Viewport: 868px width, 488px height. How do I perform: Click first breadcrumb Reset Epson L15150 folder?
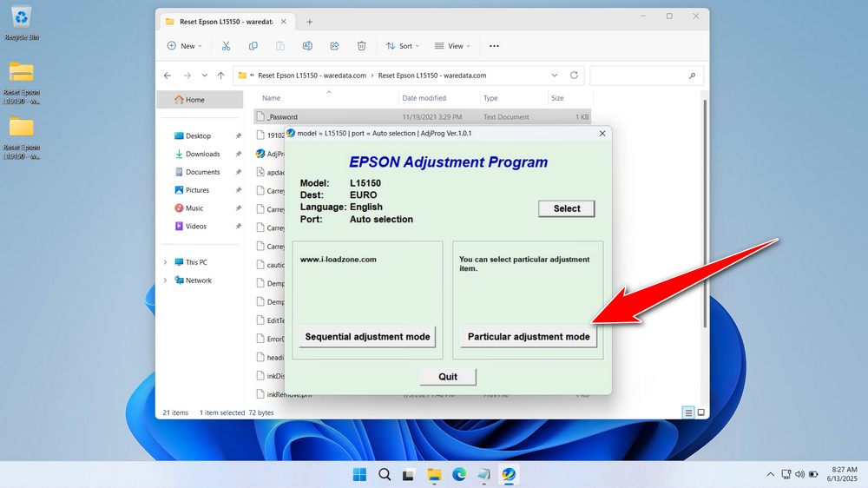[312, 76]
